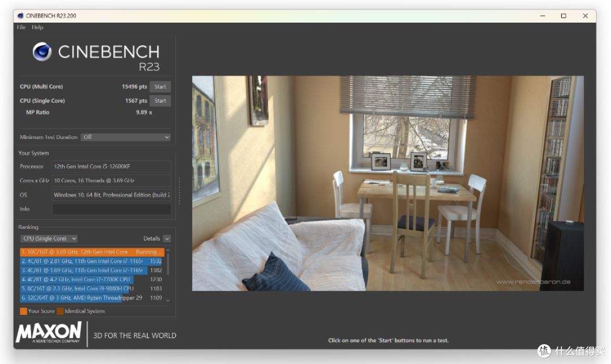The height and width of the screenshot is (364, 611).
Task: Open the Minimum Test Duration dropdown
Action: pyautogui.click(x=125, y=137)
